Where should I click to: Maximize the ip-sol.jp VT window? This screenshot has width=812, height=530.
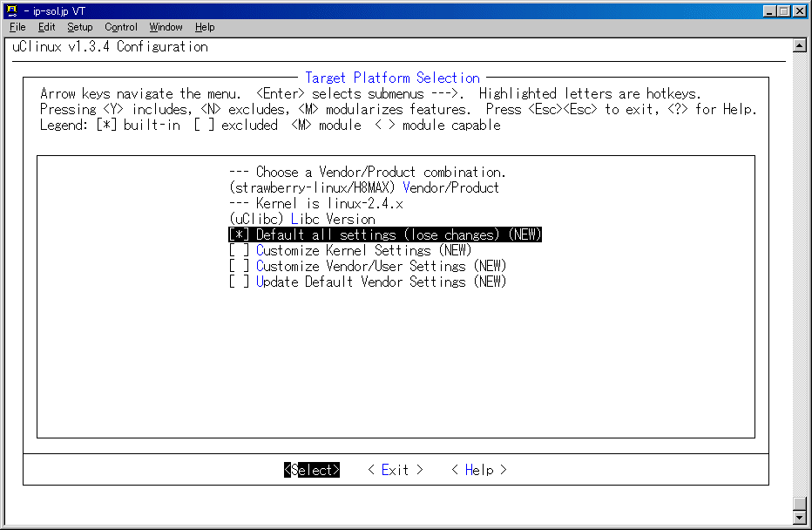point(784,10)
